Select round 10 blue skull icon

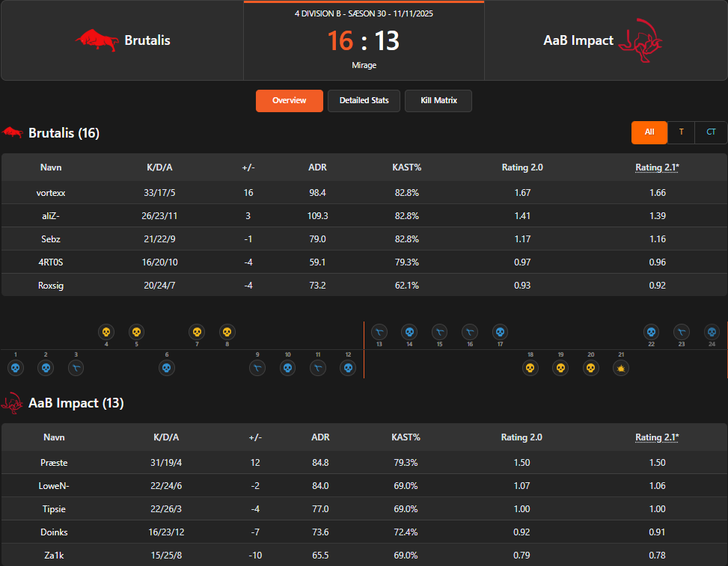click(x=288, y=369)
